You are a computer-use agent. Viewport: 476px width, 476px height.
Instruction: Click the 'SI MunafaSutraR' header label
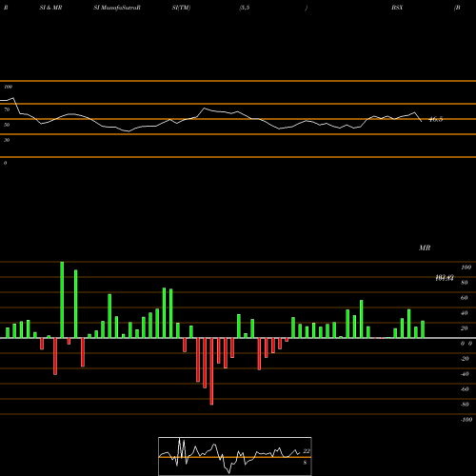pyautogui.click(x=117, y=8)
